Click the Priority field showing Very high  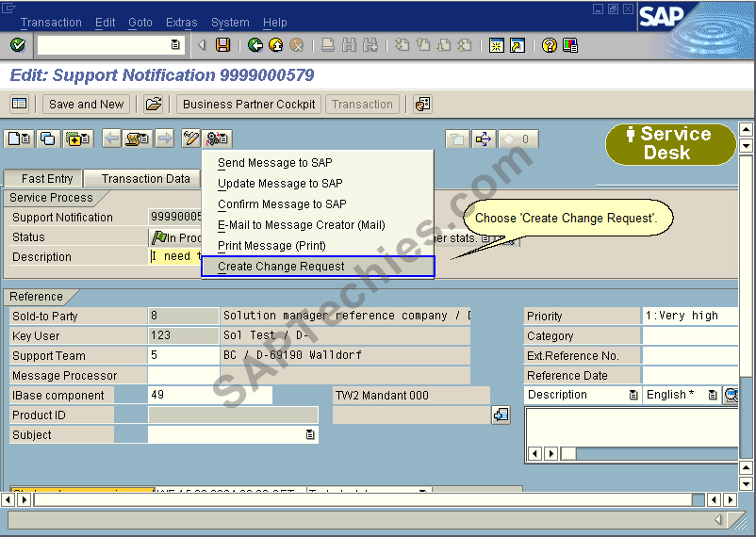[x=690, y=316]
